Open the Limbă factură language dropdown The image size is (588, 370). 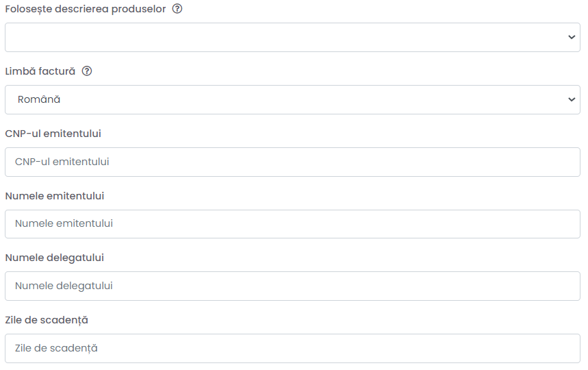click(292, 99)
